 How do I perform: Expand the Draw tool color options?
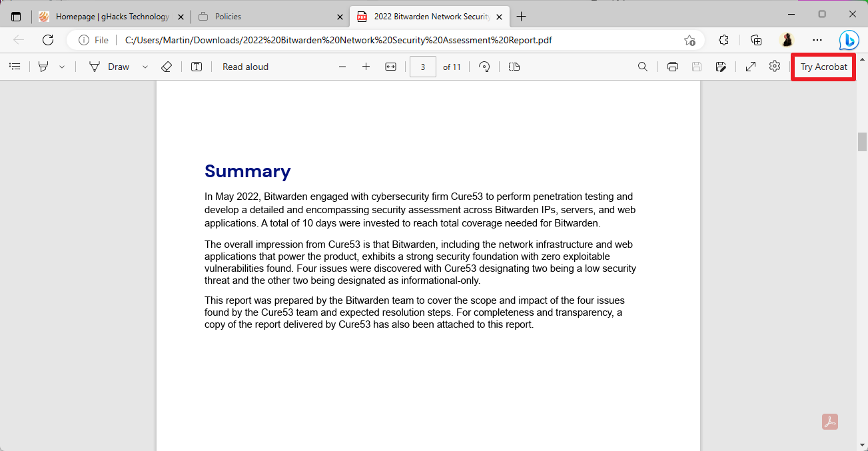[145, 66]
